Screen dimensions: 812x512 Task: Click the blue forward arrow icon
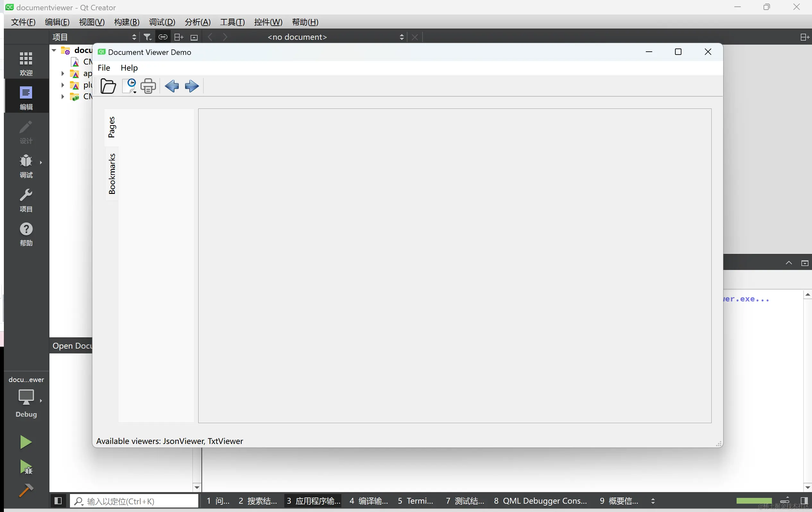pyautogui.click(x=192, y=86)
